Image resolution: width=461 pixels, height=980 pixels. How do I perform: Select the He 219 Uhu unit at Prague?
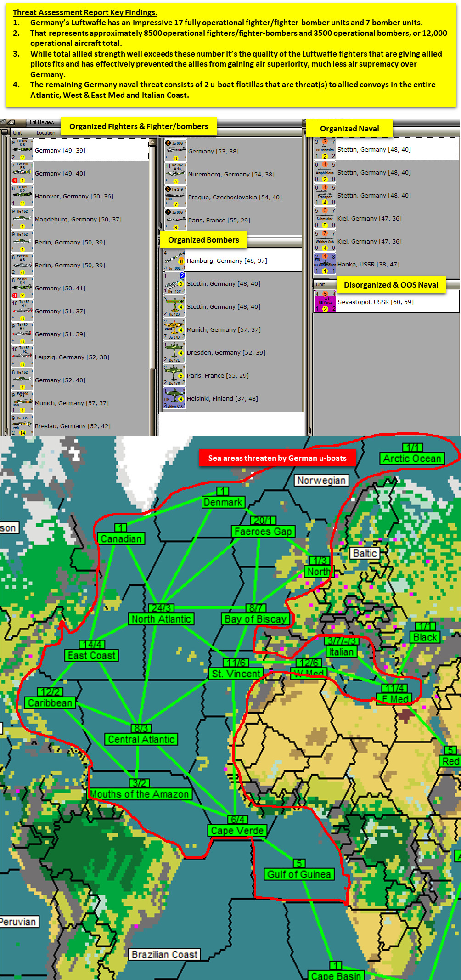175,197
